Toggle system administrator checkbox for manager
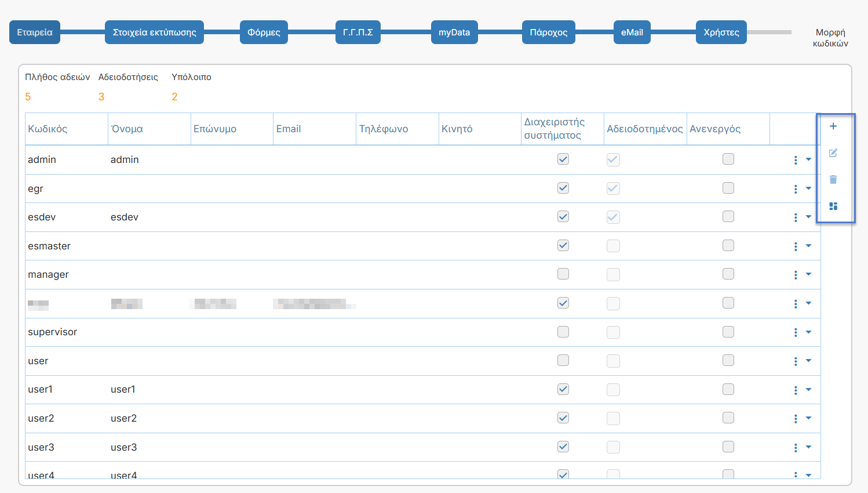Viewport: 868px width, 493px height. click(563, 274)
